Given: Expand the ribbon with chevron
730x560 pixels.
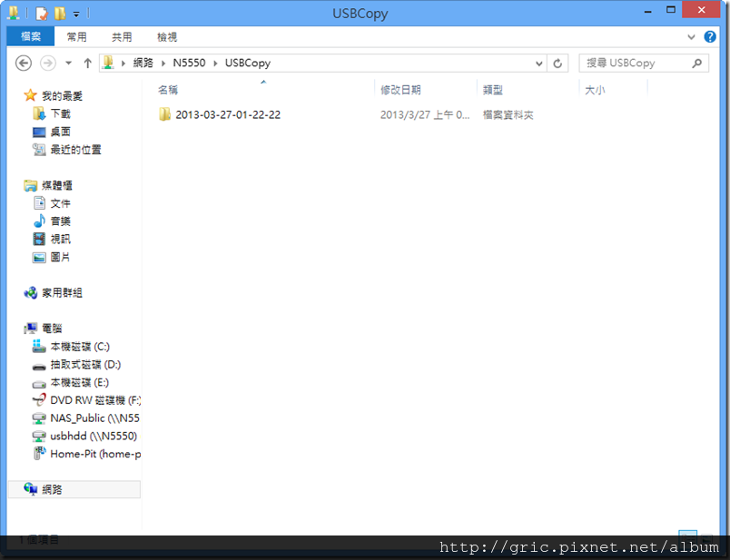Looking at the screenshot, I should 691,37.
